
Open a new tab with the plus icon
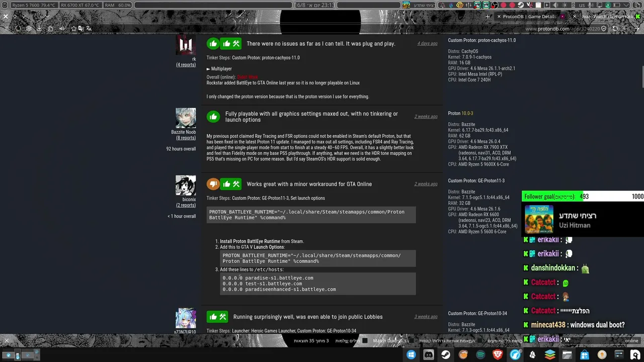[488, 17]
